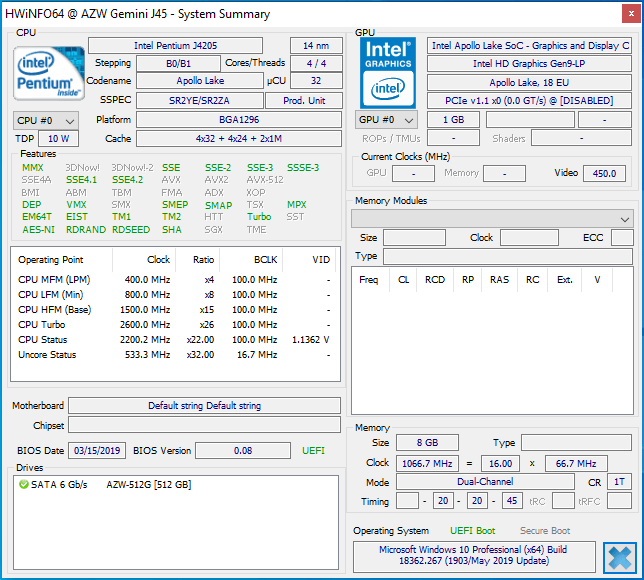Open the GPU #0 selector dropdown

click(x=386, y=120)
